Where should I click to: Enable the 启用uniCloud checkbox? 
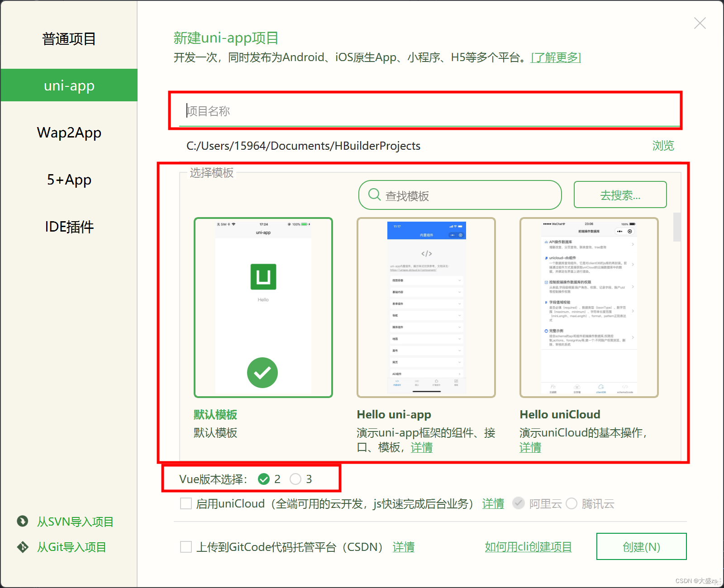coord(186,503)
